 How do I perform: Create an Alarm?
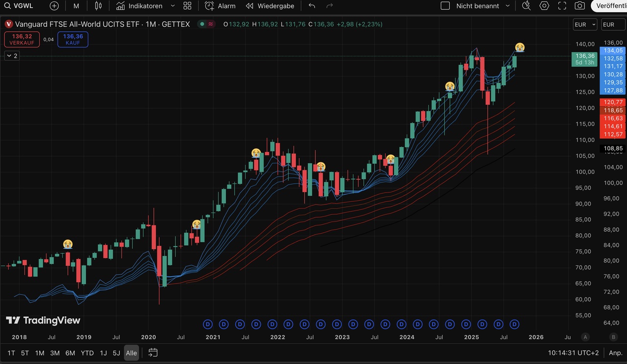(220, 6)
